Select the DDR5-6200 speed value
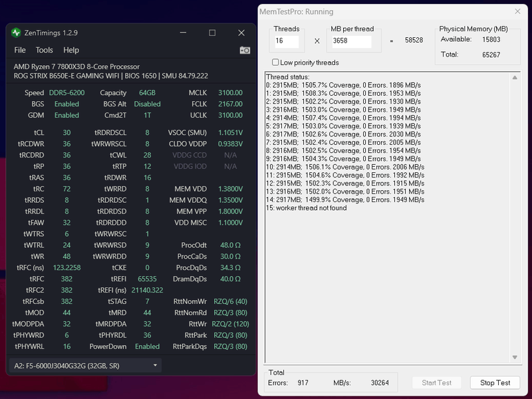532x399 pixels. click(67, 92)
